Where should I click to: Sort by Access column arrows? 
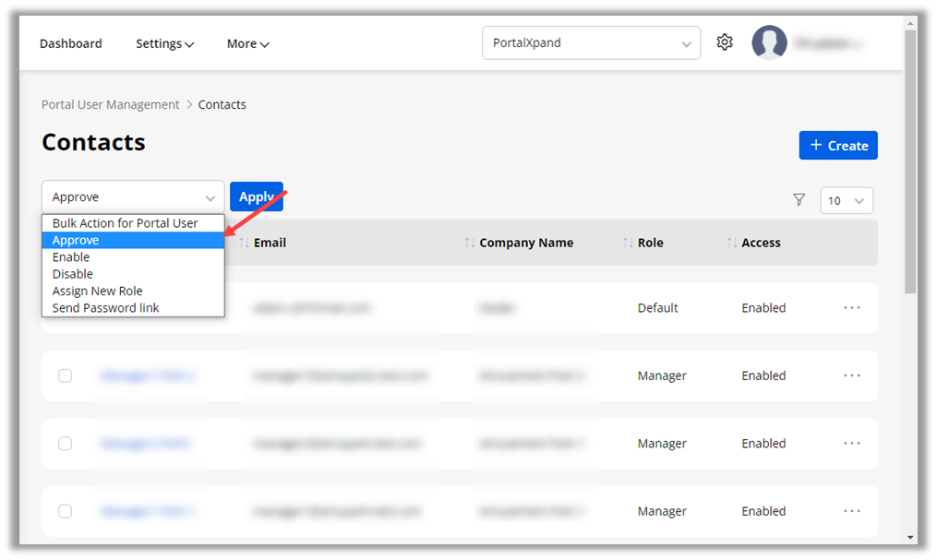point(733,243)
